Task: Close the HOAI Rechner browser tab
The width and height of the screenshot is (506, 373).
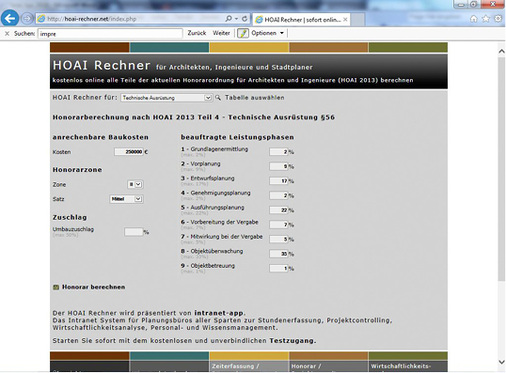Action: 345,20
